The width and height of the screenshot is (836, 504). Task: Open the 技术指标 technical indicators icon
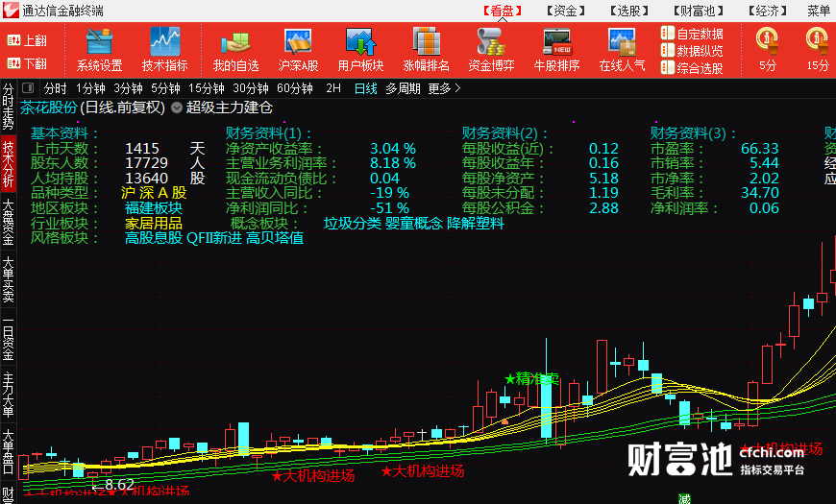click(164, 50)
